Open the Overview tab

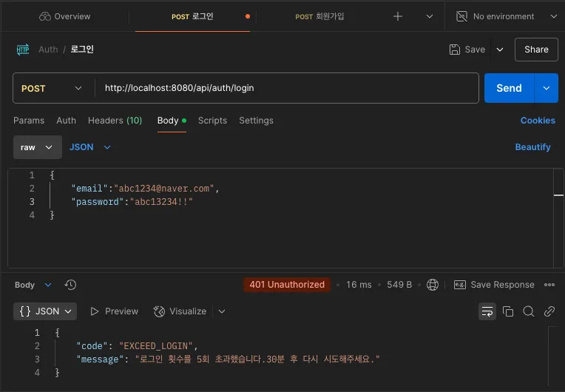(x=65, y=16)
